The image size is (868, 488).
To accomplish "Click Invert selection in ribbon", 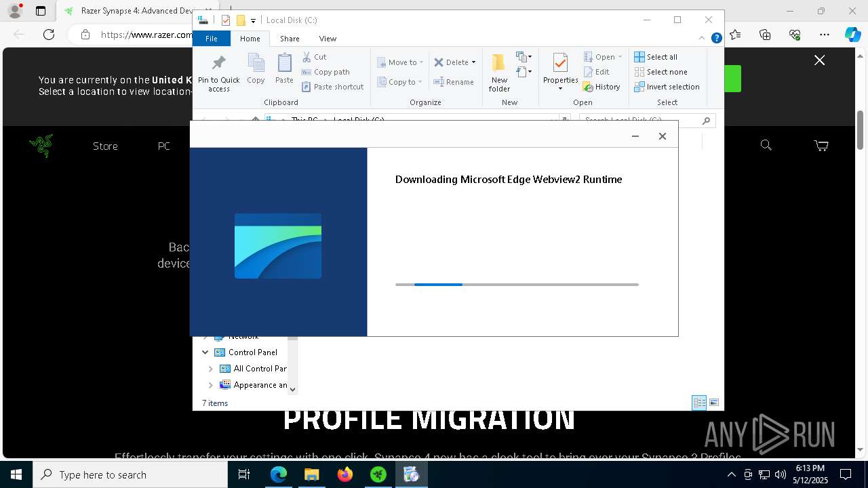I will (x=667, y=87).
